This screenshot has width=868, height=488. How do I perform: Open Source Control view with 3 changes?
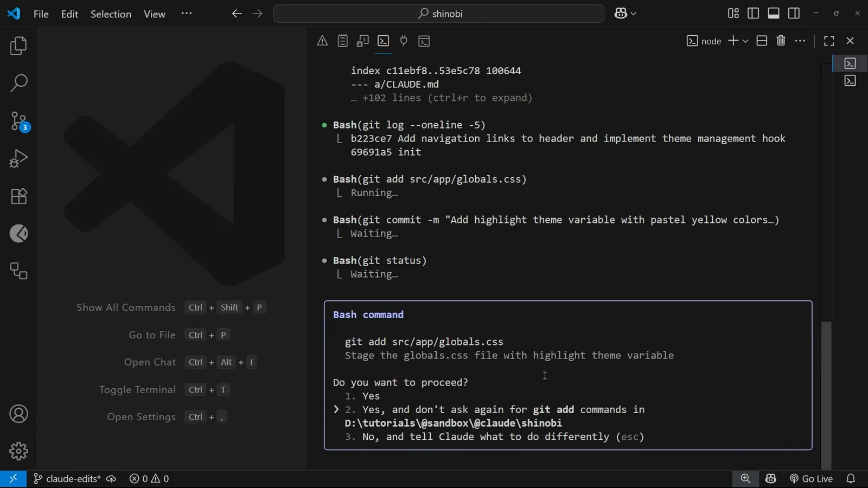[18, 121]
